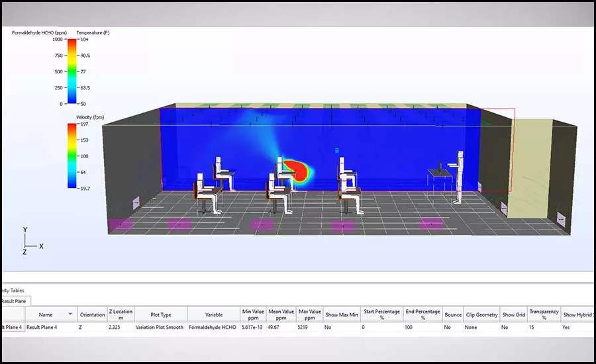
Task: Click the Show Grid column header
Action: pyautogui.click(x=513, y=314)
